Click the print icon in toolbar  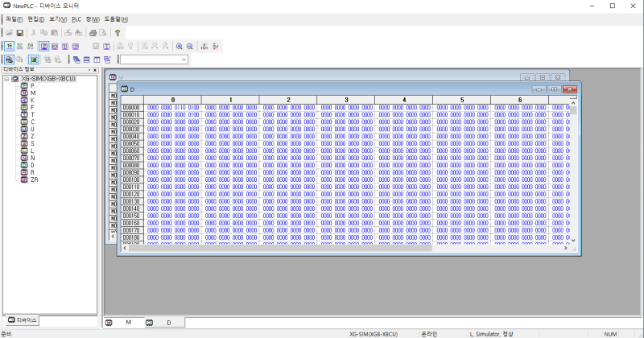(93, 32)
